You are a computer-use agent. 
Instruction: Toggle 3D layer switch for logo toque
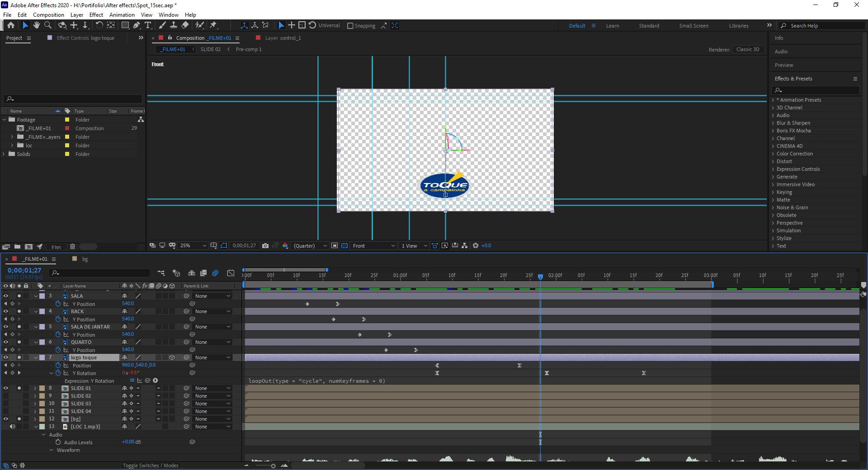pyautogui.click(x=172, y=357)
